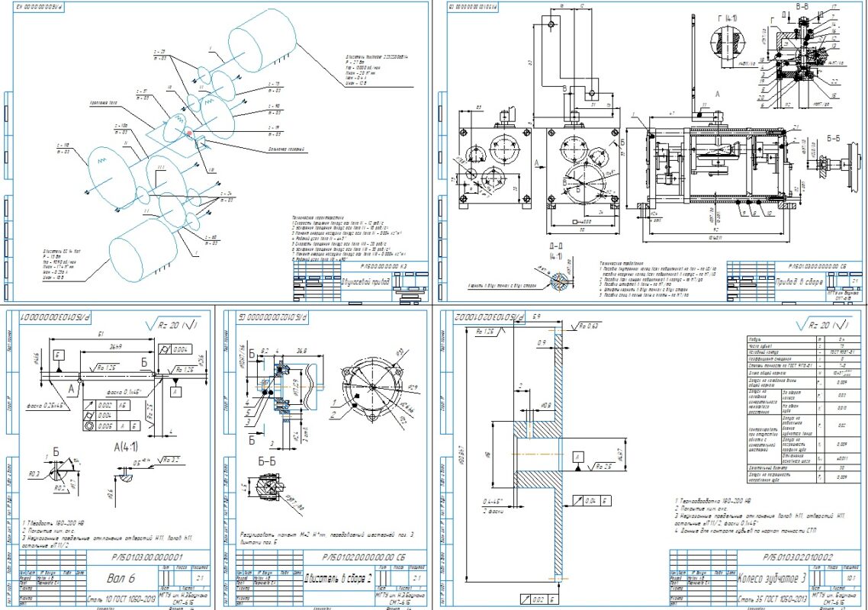Select drawing number above 'Двигатель в сборе 2' title

click(363, 557)
